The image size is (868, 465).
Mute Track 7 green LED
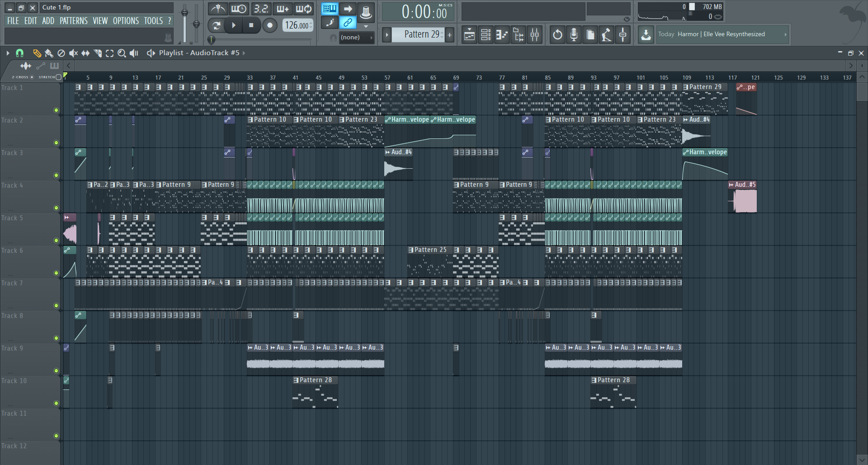[x=57, y=305]
